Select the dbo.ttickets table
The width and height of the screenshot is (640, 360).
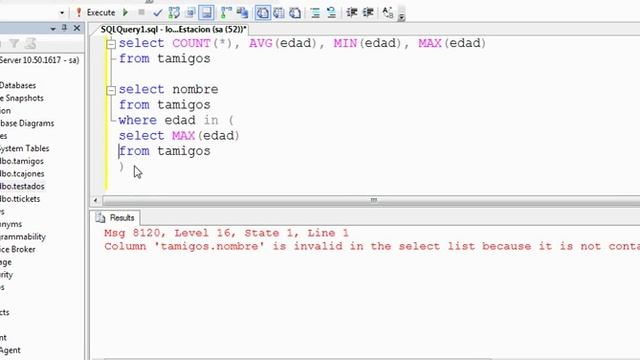(x=20, y=199)
